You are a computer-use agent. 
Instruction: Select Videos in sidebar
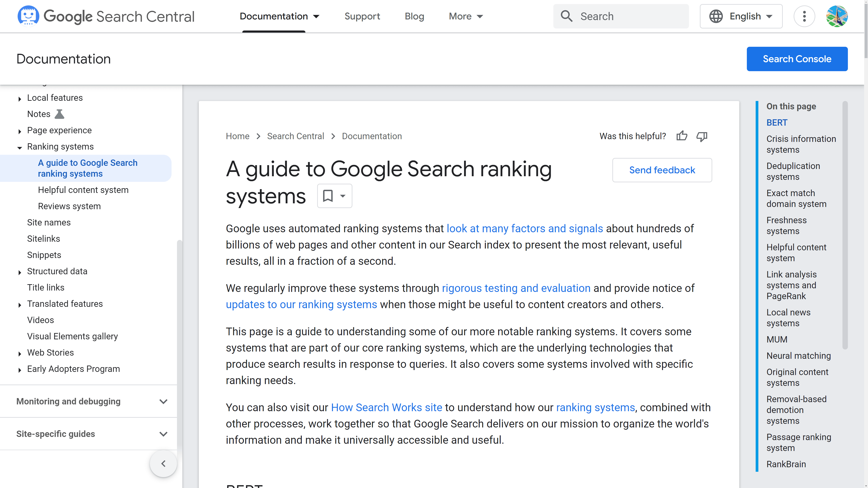[40, 320]
